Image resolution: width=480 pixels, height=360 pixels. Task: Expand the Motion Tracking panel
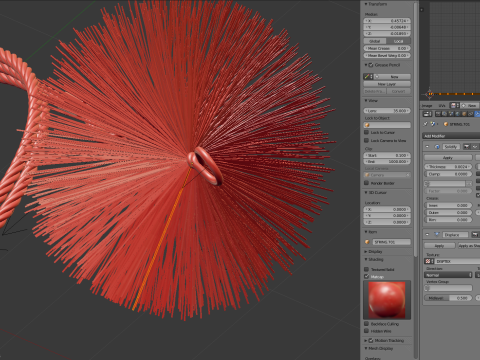366,341
